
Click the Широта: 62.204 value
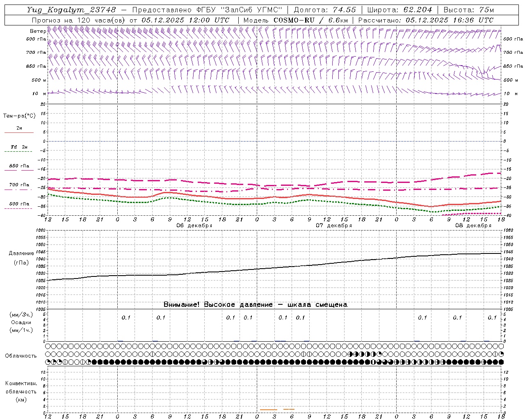click(x=399, y=10)
